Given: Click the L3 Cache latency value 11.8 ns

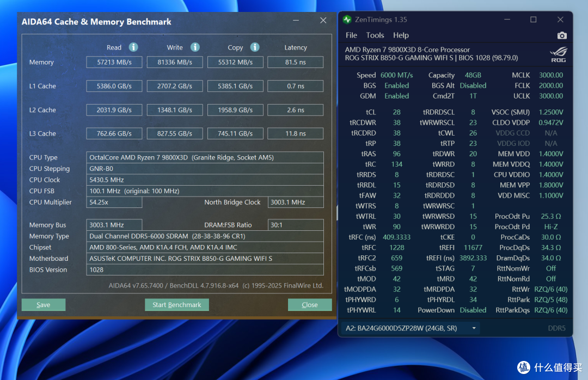Looking at the screenshot, I should (296, 133).
